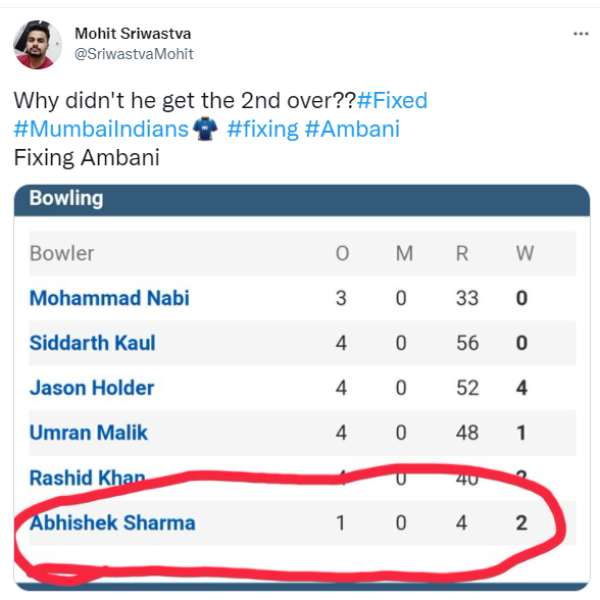Click the W wickets column header
Image resolution: width=600 pixels, height=600 pixels.
click(x=524, y=253)
